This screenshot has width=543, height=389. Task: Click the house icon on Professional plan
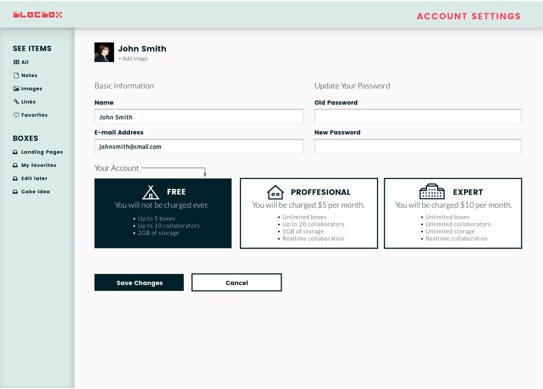coord(275,193)
